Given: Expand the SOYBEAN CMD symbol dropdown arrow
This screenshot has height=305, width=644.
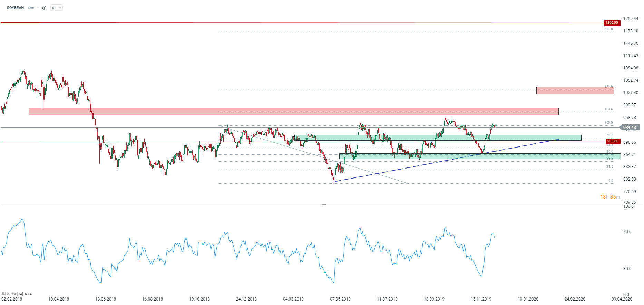Looking at the screenshot, I should coord(38,7).
